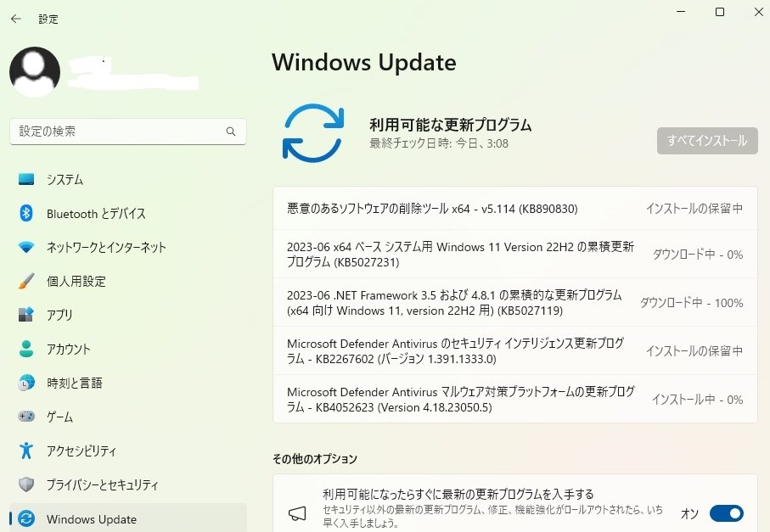Open Bluetooth とデバイス settings
Viewport: 770px width, 532px height.
127,214
